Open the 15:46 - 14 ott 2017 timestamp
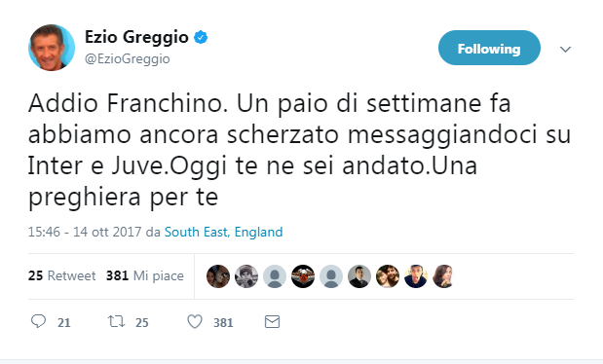Viewport: 603px width, 364px height. 85,232
